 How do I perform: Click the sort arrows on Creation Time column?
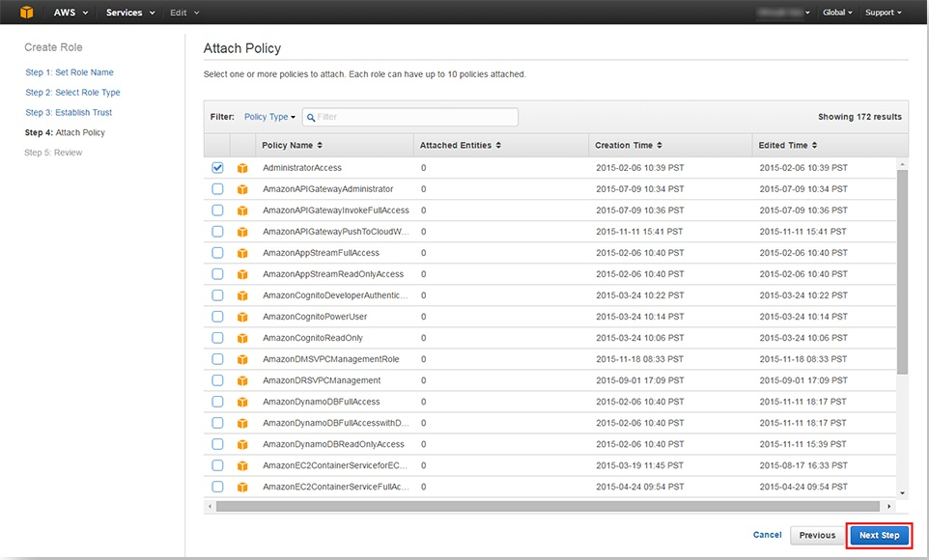click(661, 146)
